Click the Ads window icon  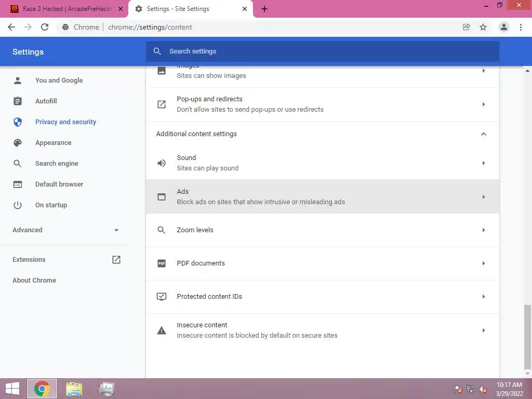162,197
